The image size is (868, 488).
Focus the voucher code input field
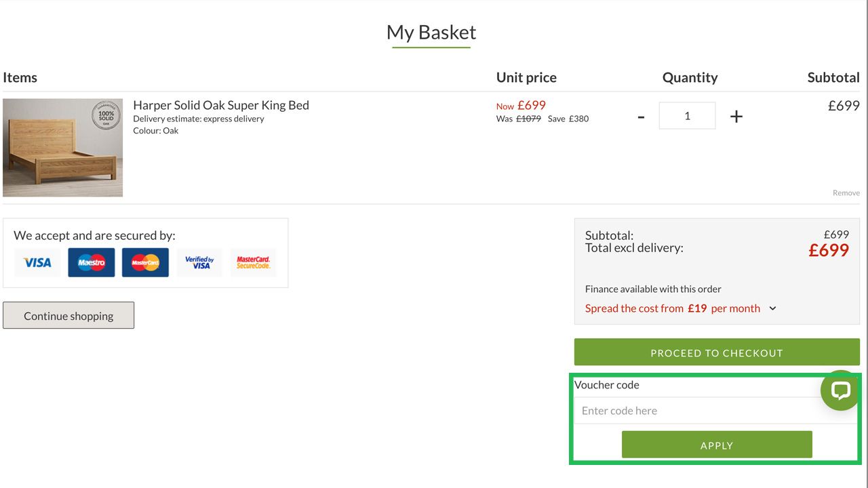pyautogui.click(x=698, y=411)
